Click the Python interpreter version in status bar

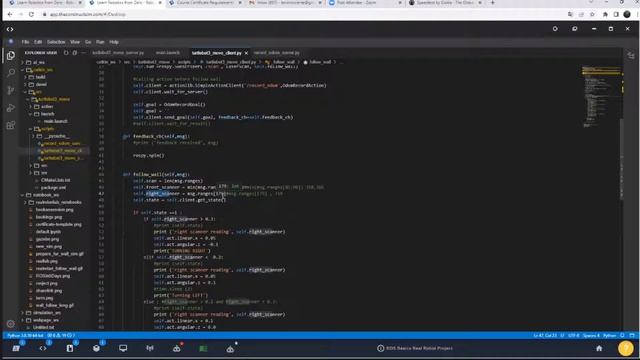point(25,336)
